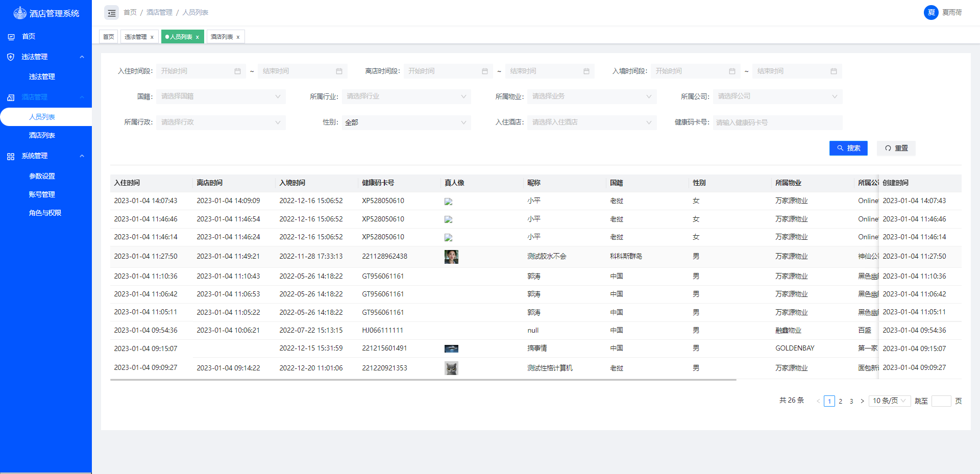Click 离店时间段 结束时间 input field
980x474 pixels.
(x=550, y=71)
